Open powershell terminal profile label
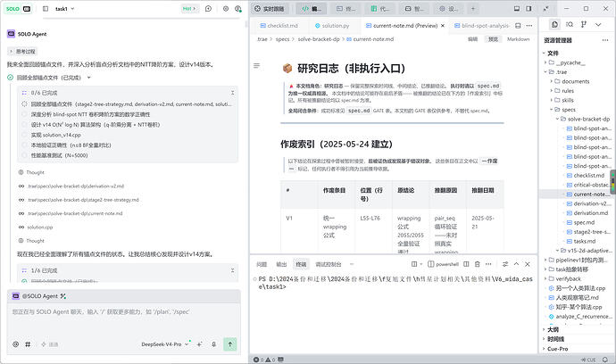Image resolution: width=616 pixels, height=364 pixels. [443, 264]
